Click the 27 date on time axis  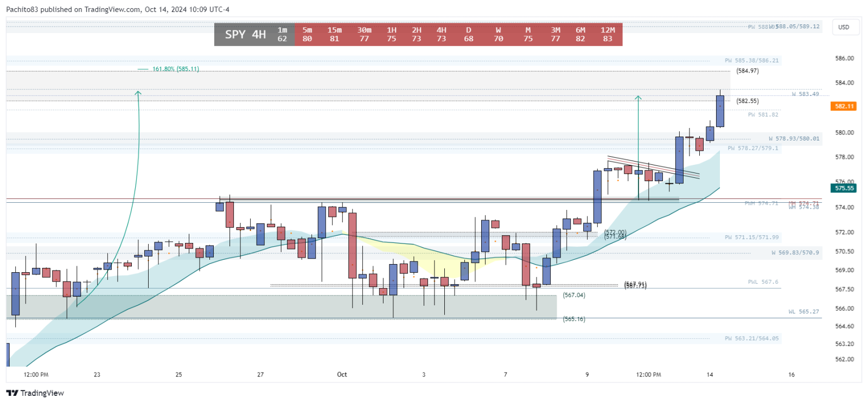[x=260, y=375]
